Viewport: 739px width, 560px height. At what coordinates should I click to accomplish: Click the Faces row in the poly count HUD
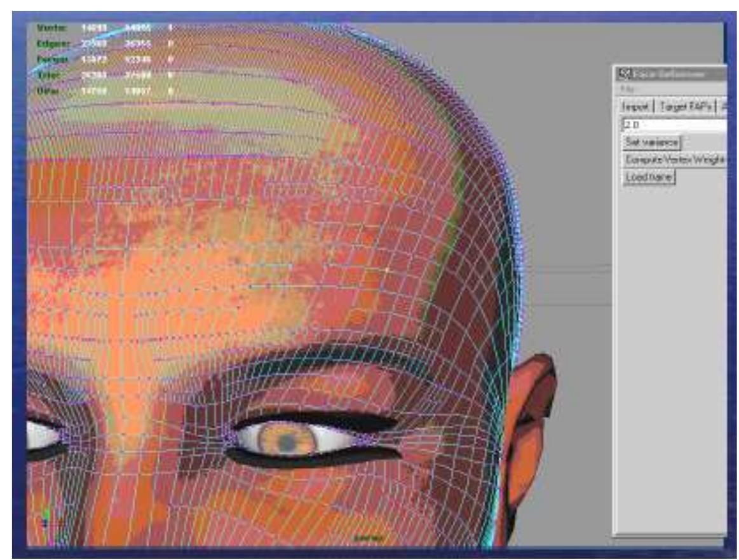click(x=105, y=59)
